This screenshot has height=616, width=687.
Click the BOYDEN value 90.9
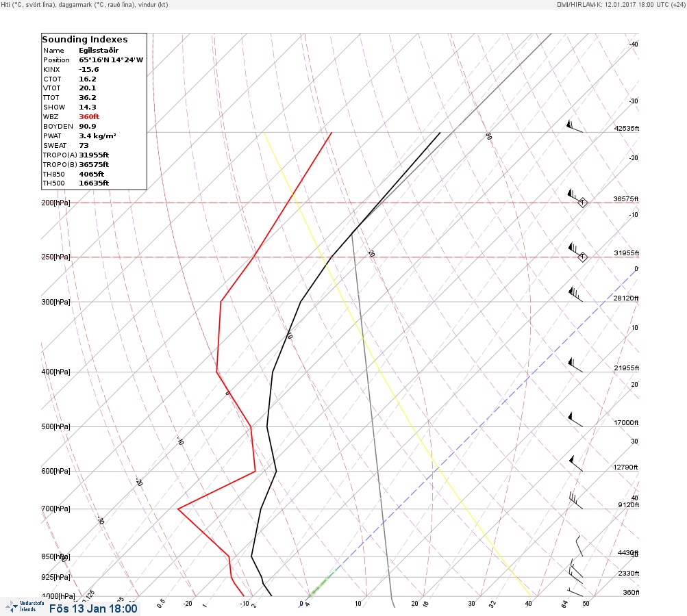tap(88, 127)
